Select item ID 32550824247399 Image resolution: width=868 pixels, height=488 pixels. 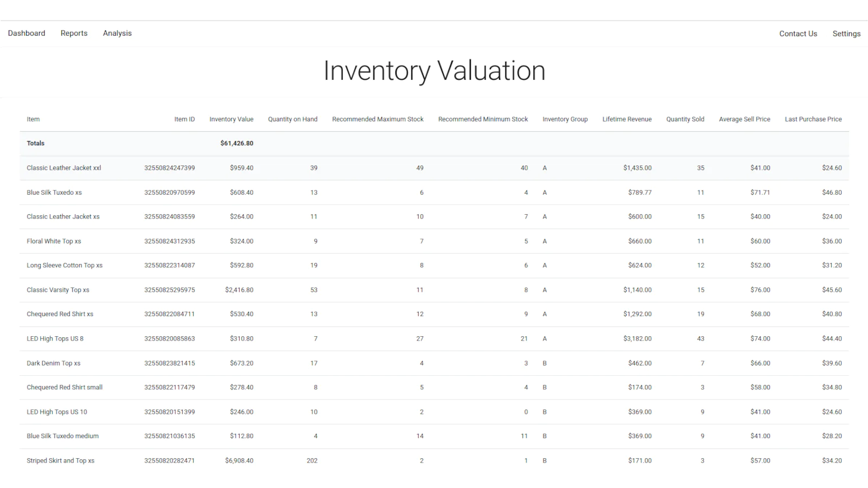169,168
